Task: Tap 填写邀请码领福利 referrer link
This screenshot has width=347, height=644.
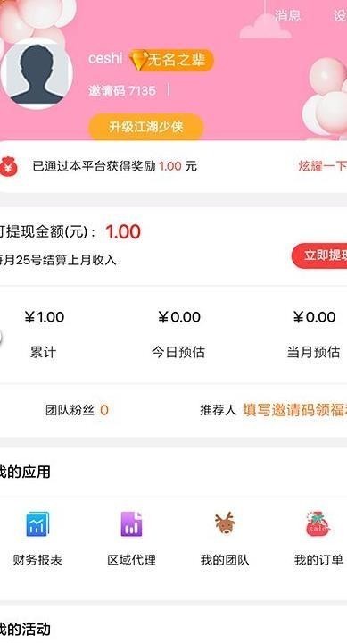Action: (295, 410)
